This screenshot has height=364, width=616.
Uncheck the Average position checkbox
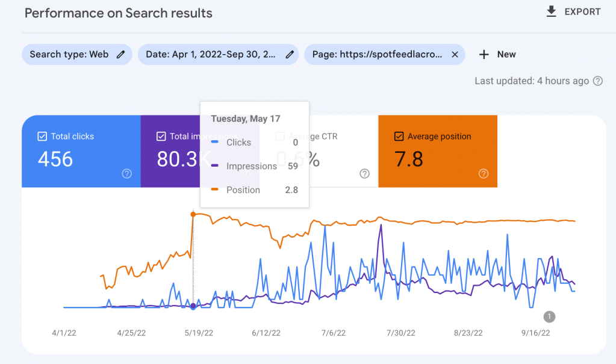[x=399, y=137]
